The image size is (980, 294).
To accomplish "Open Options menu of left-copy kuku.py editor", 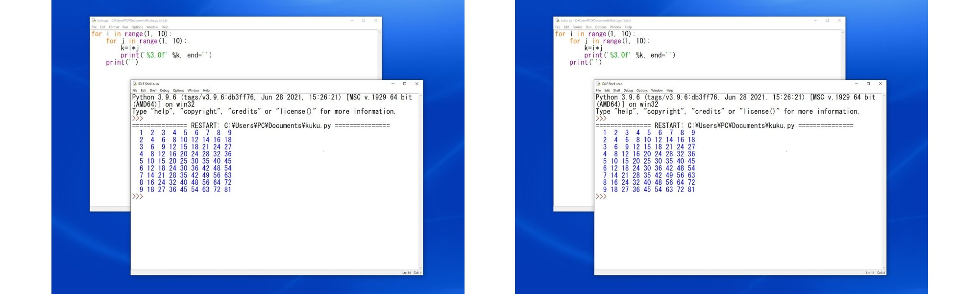I will pyautogui.click(x=137, y=27).
